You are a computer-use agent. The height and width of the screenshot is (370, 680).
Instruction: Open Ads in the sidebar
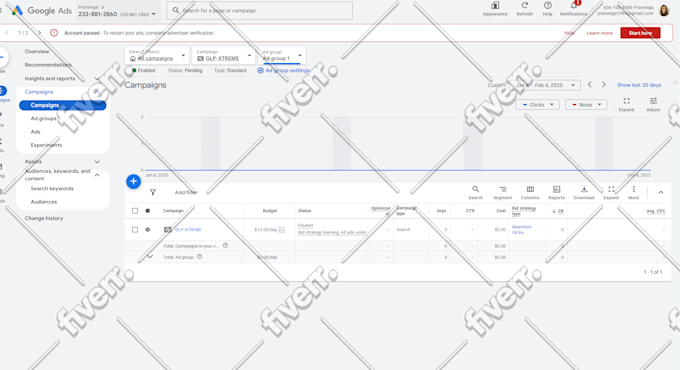(x=36, y=131)
